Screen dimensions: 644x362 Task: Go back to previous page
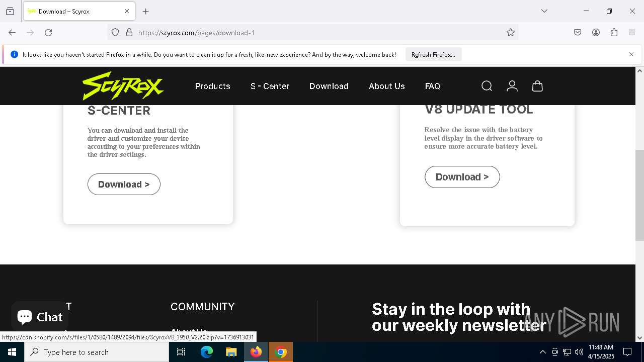tap(12, 33)
